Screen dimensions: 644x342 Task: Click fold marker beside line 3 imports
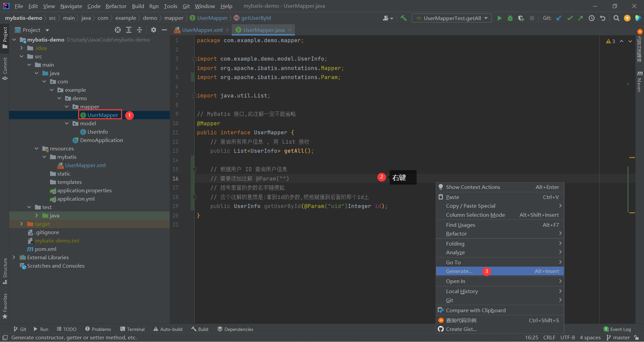(194, 59)
